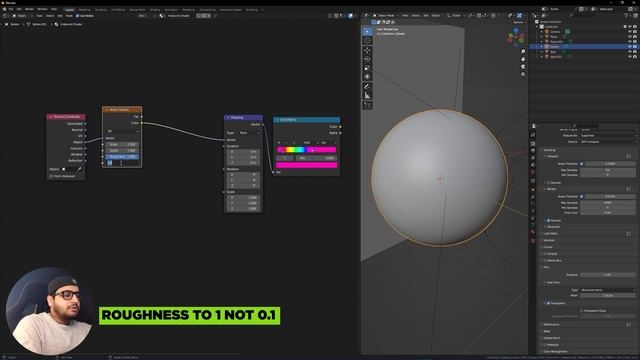Open render Device dropdown
The width and height of the screenshot is (640, 360).
pyautogui.click(x=607, y=142)
